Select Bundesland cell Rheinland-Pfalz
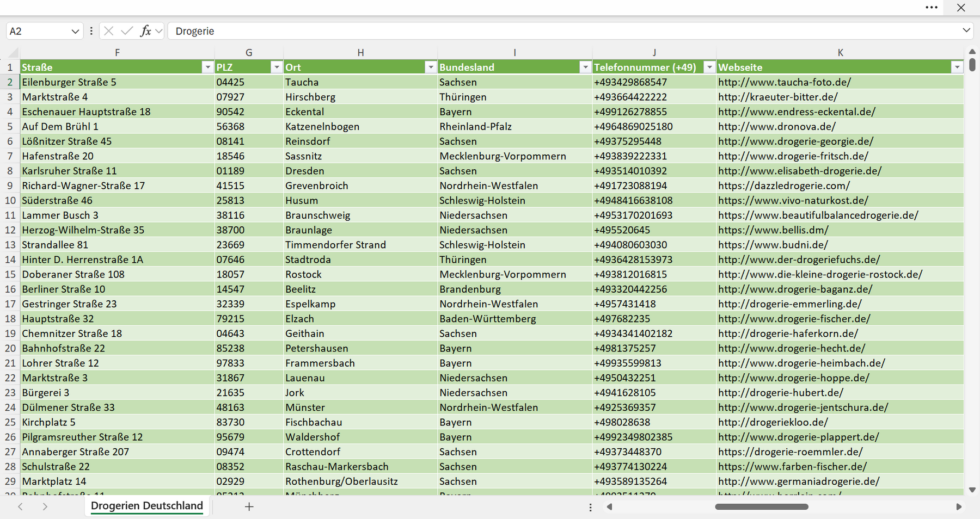 (514, 126)
